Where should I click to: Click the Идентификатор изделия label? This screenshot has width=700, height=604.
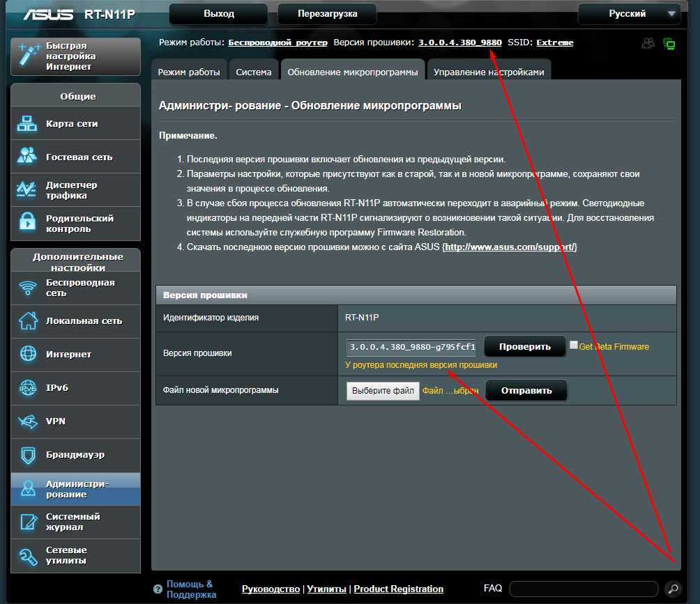point(211,318)
